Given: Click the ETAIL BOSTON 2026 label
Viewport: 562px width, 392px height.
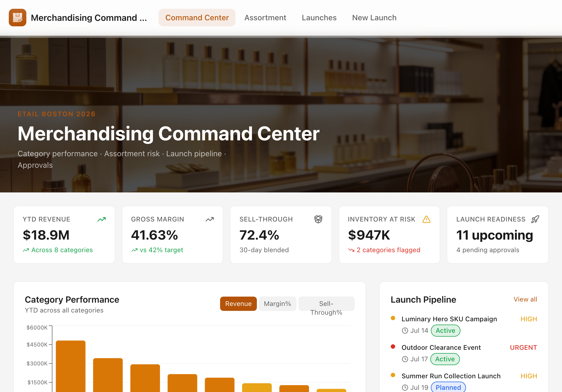Looking at the screenshot, I should click(57, 114).
